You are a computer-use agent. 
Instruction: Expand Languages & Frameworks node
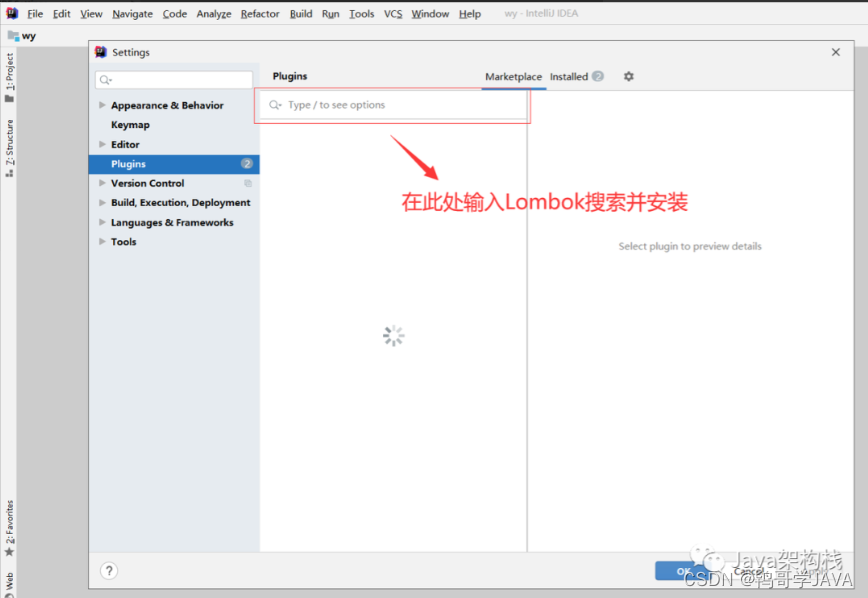[x=102, y=222]
